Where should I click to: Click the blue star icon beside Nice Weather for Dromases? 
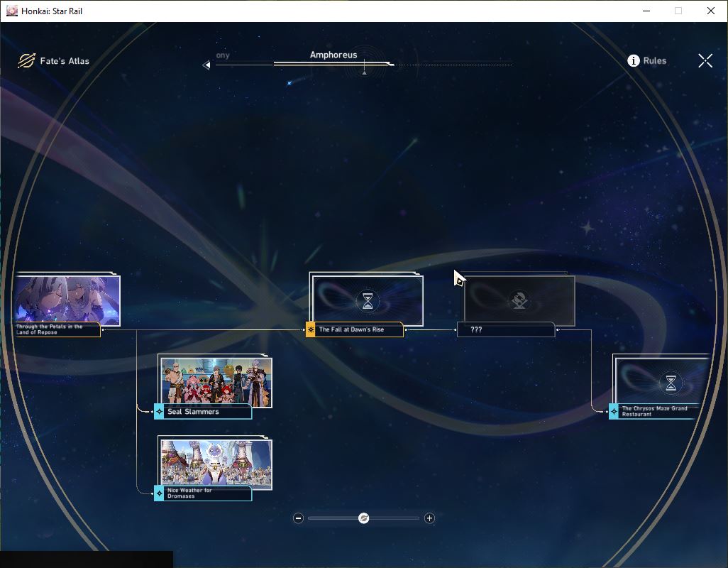[x=159, y=493]
